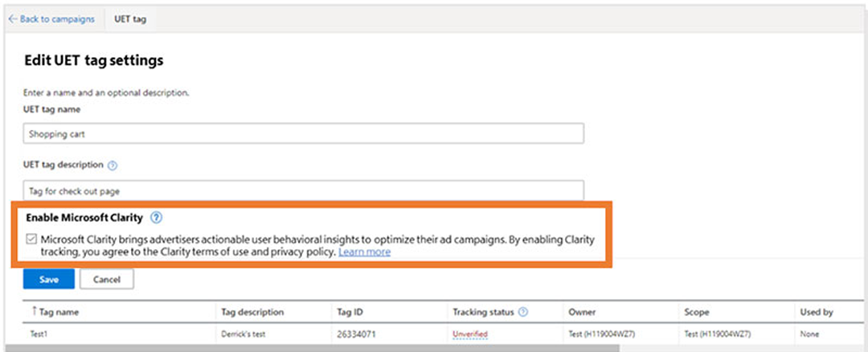Click into the UET tag description field
868x352 pixels.
coord(304,190)
